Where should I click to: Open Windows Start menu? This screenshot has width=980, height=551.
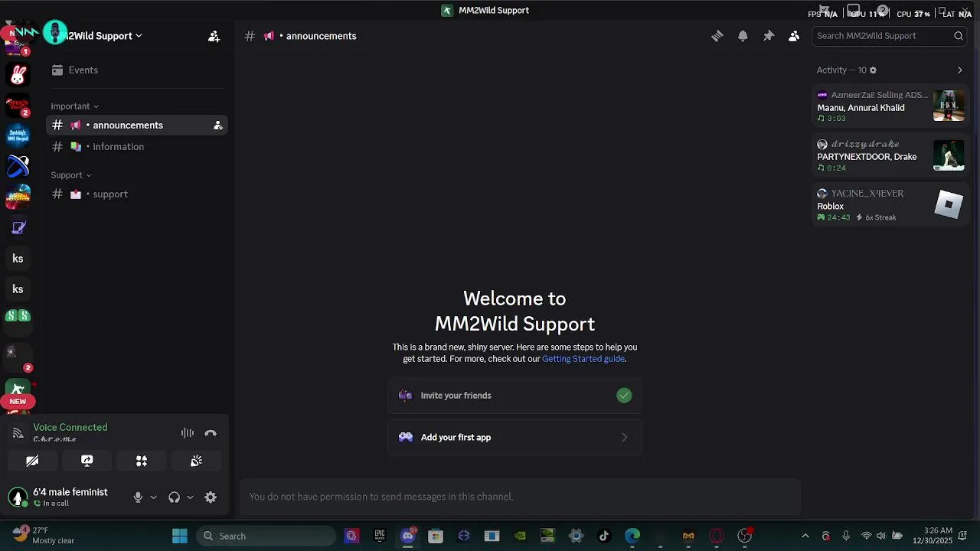pos(180,536)
